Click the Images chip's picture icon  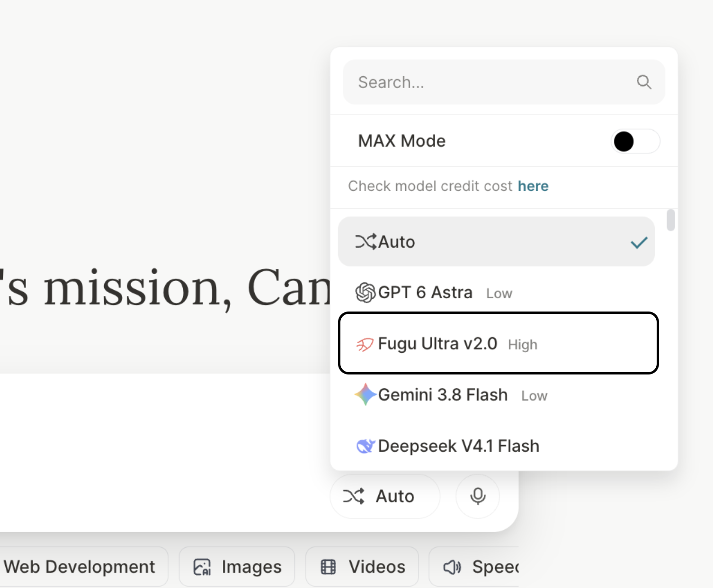[202, 567]
